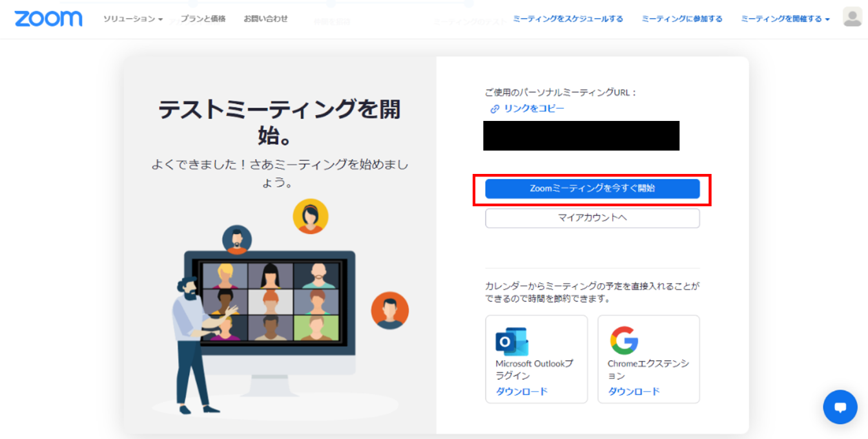Click リンクをコピー link

coord(534,109)
